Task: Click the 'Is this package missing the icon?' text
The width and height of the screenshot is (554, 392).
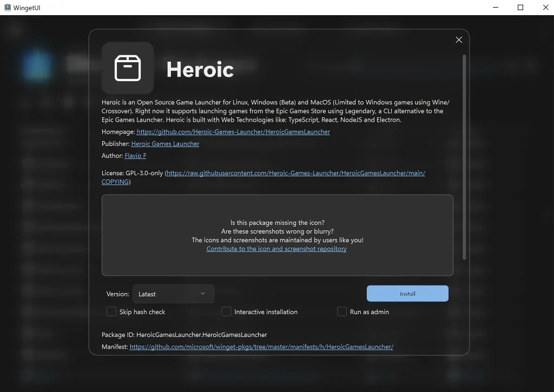Action: coord(278,222)
